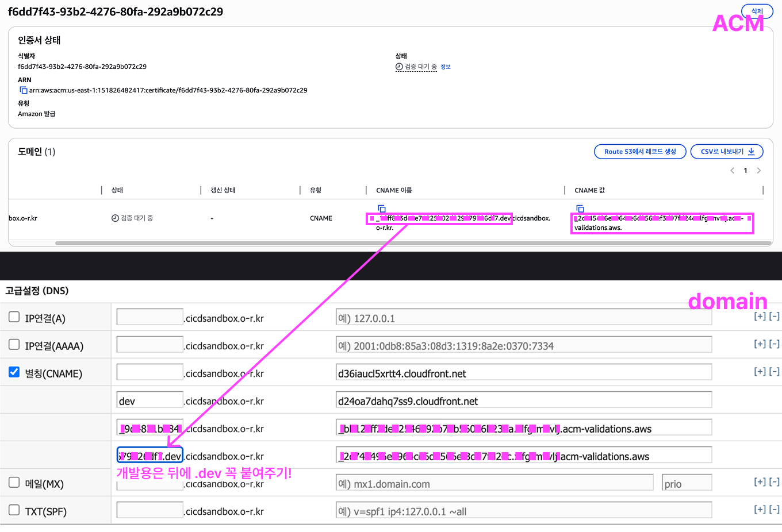Image resolution: width=782 pixels, height=532 pixels.
Task: Remove row with [-] for CNAME record
Action: 775,372
